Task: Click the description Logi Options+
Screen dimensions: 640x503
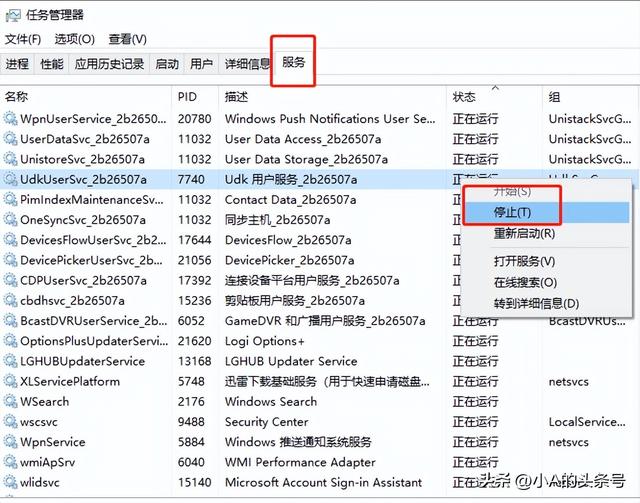Action: 264,341
